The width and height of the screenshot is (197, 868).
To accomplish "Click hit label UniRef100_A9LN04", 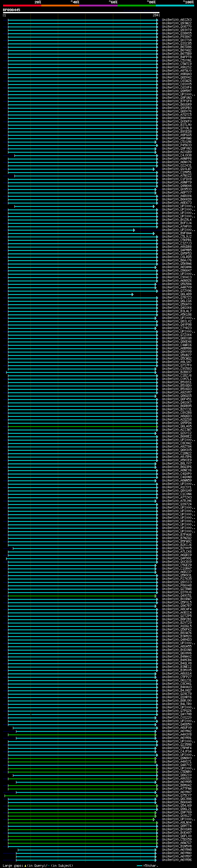I will (177, 822).
